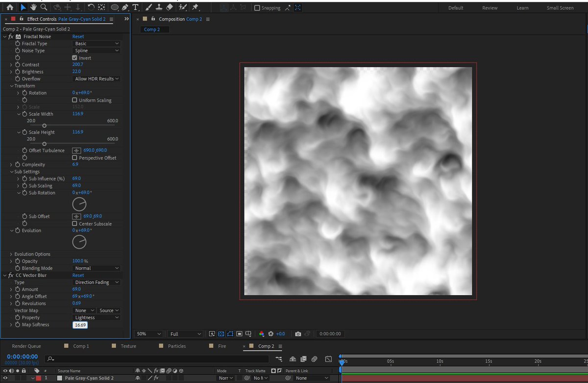Switch to the Texture timeline tab
Image resolution: width=588 pixels, height=383 pixels.
128,346
